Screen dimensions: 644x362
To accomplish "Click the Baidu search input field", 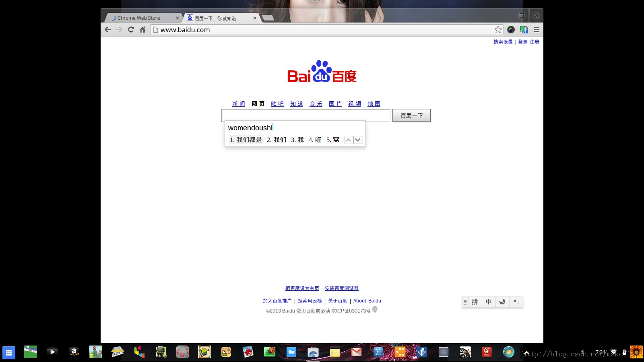I will pos(306,115).
